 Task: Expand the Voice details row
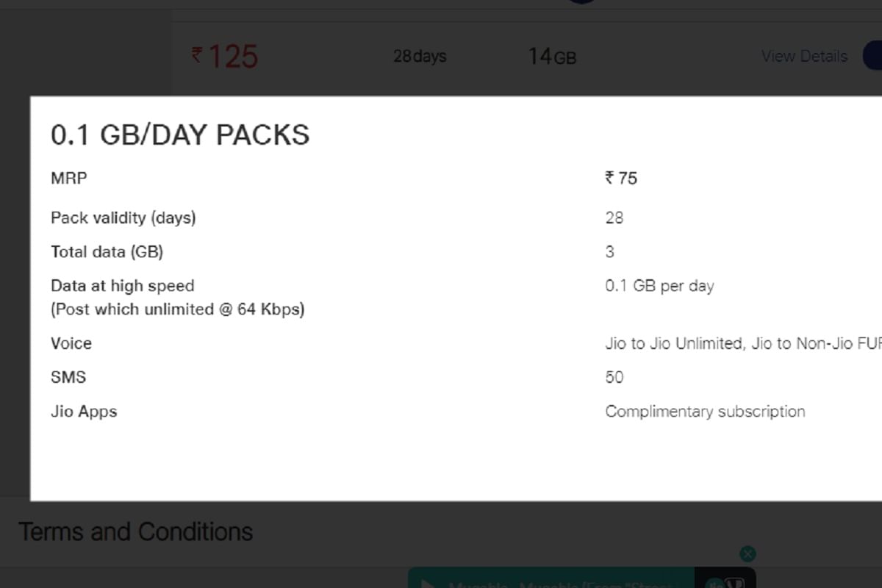point(71,343)
